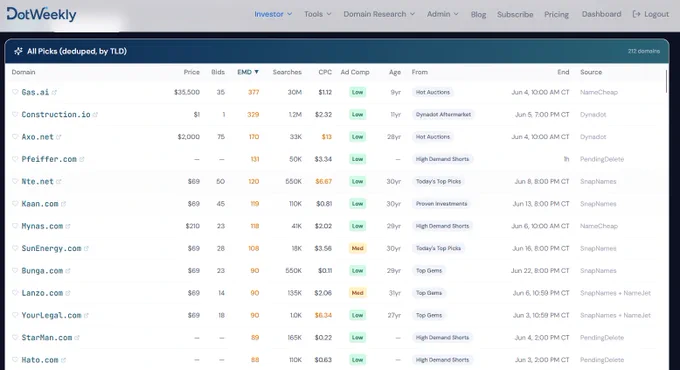Screen dimensions: 680x370
Task: Click the Hot Auctions tag on Gas.ai row
Action: 433,92
